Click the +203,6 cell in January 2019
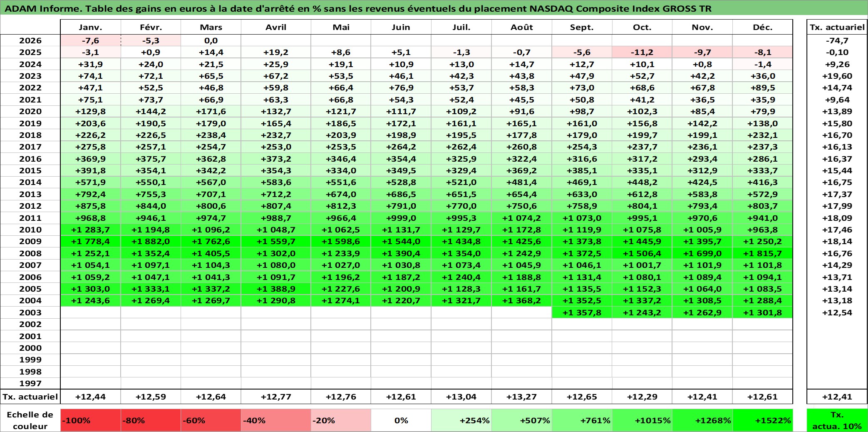 pyautogui.click(x=91, y=123)
